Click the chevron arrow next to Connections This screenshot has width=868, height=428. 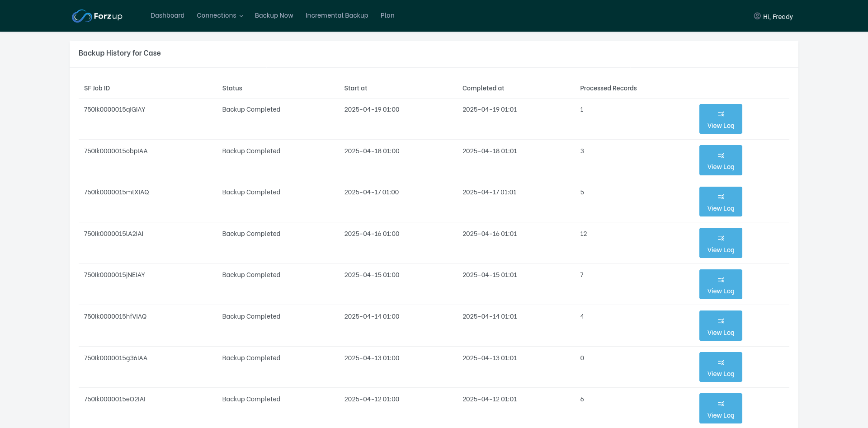pyautogui.click(x=241, y=16)
